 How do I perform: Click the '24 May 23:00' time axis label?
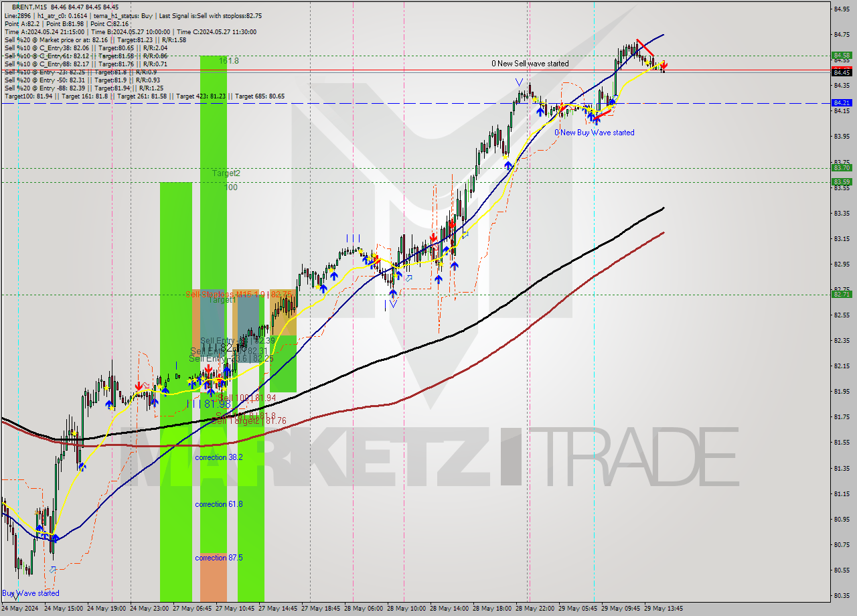click(150, 608)
